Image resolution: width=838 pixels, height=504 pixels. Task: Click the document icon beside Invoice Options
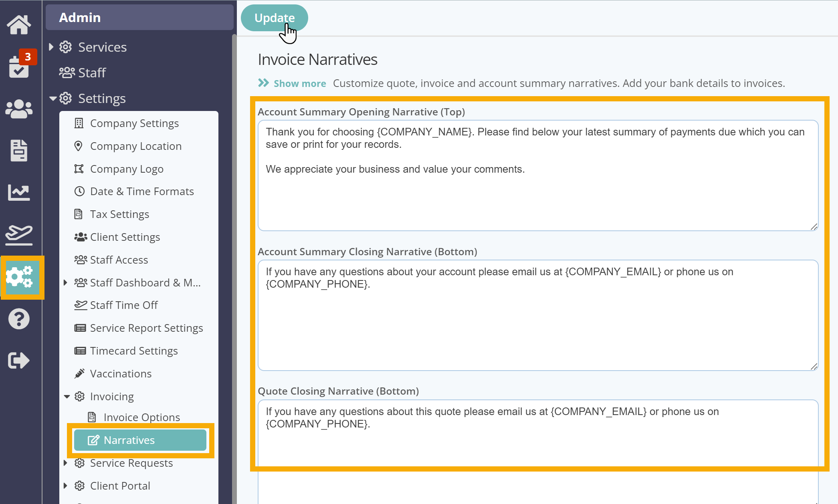pos(92,417)
